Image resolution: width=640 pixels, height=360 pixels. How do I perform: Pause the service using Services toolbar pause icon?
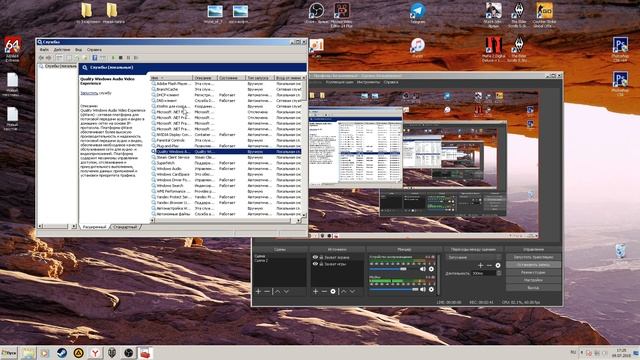pyautogui.click(x=128, y=58)
